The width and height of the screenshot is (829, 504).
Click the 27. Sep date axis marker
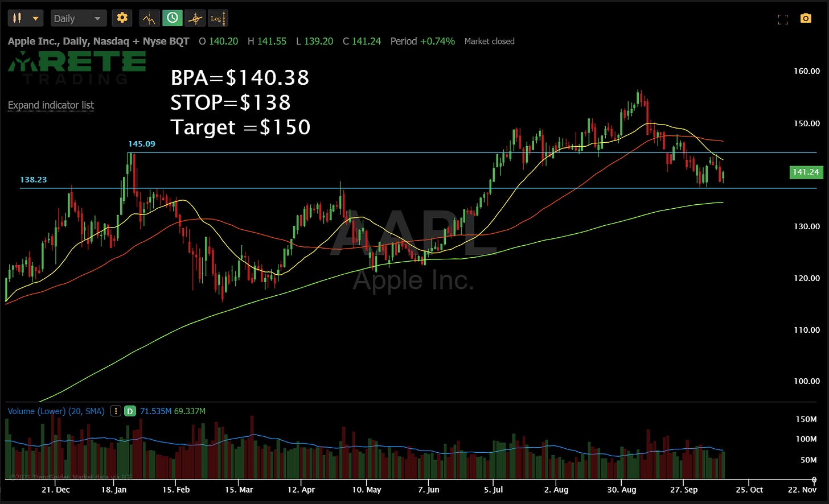684,490
